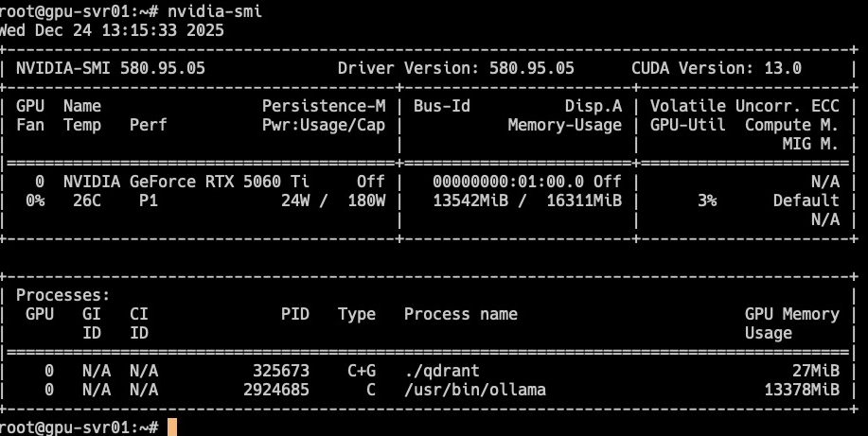The height and width of the screenshot is (436, 868).
Task: Click the orange cursor block at the prompt
Action: click(x=171, y=427)
